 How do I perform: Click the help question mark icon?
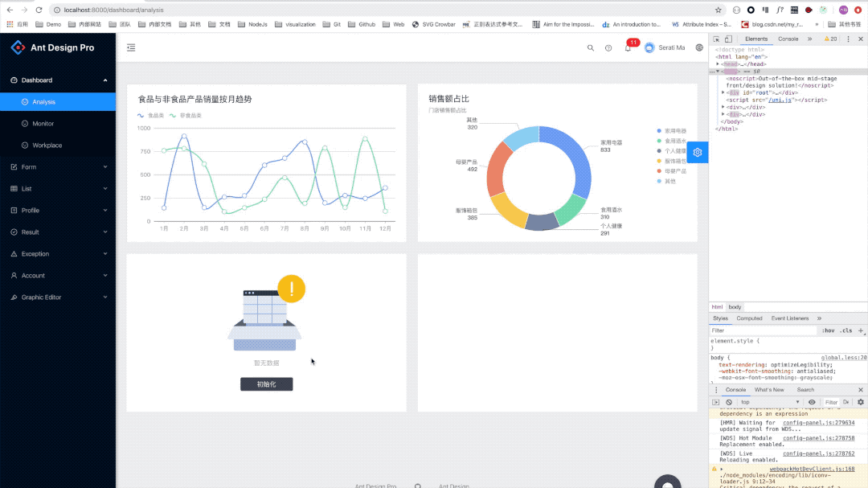click(608, 48)
